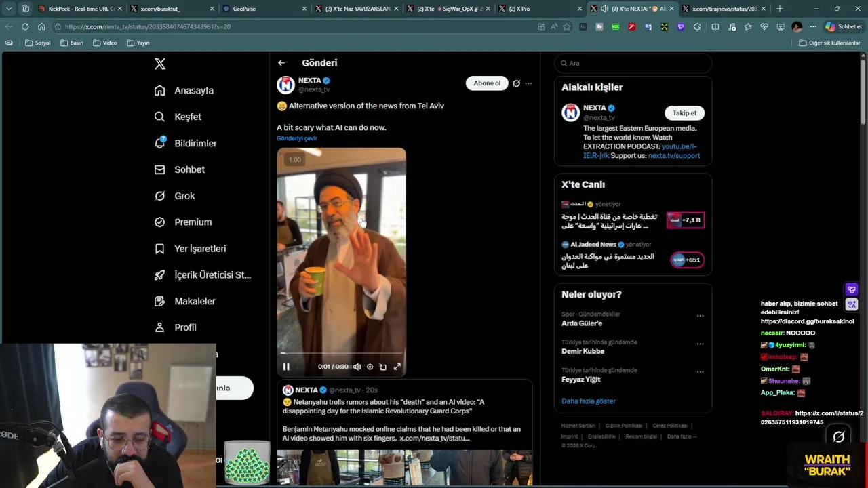The height and width of the screenshot is (488, 868).
Task: Expand Daha fazla footer options
Action: (682, 436)
